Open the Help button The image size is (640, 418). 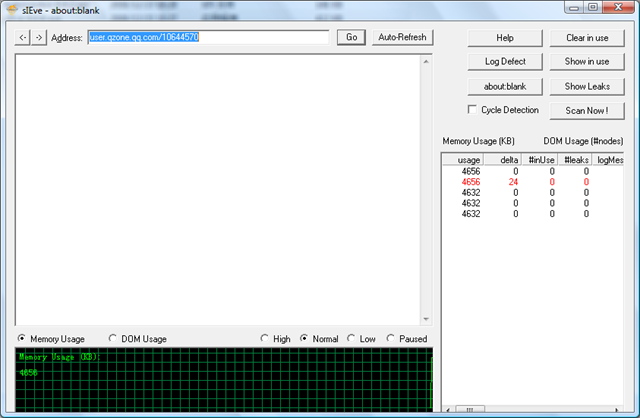click(505, 38)
